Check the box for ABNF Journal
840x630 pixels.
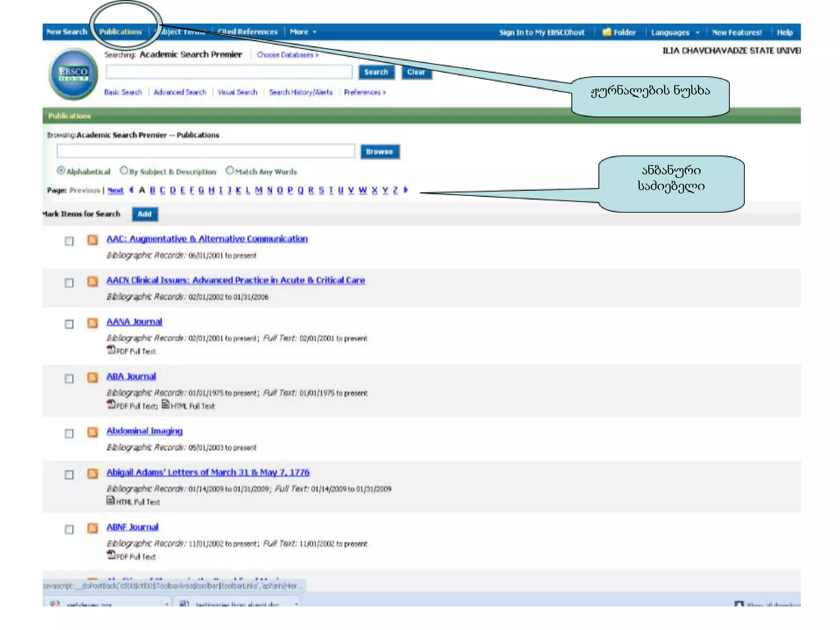69,530
